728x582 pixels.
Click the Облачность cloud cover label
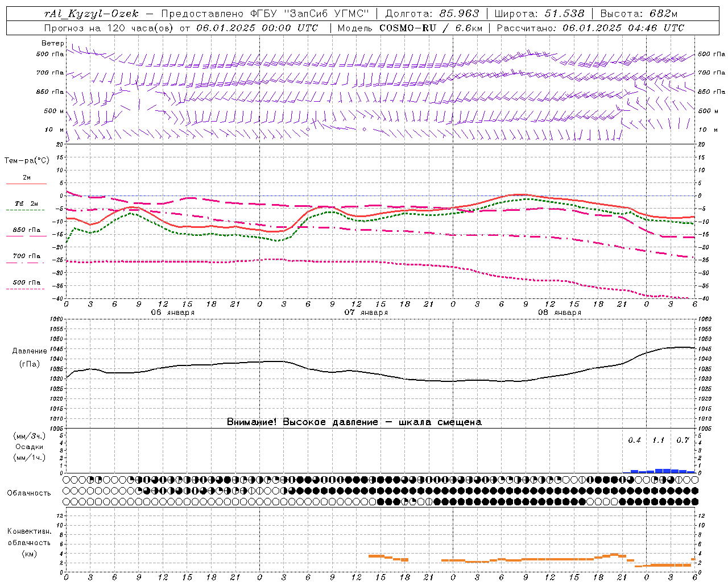[29, 493]
